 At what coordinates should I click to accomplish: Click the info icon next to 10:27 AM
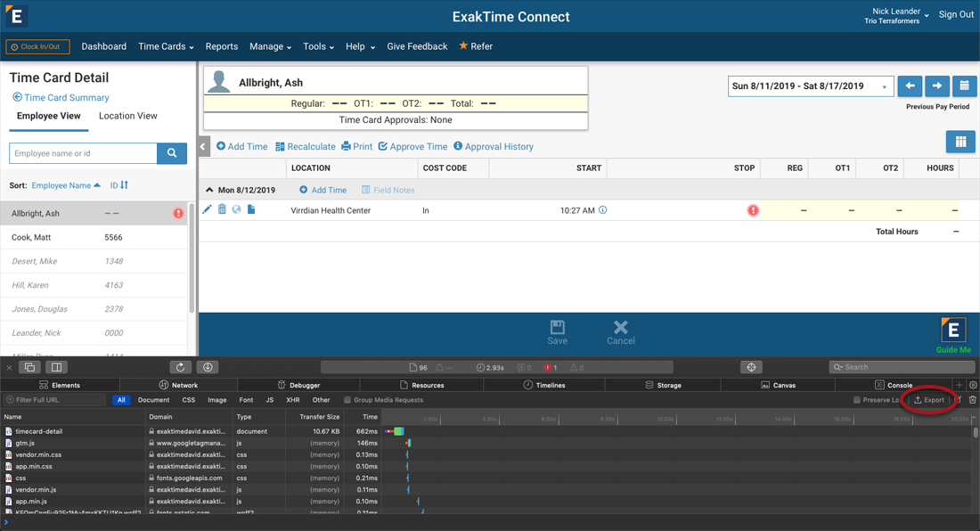pos(602,210)
